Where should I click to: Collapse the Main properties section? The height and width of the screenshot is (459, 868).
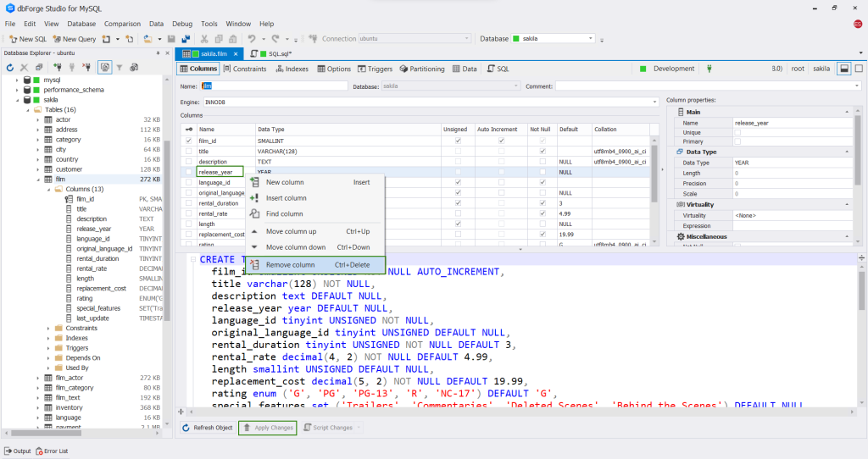pyautogui.click(x=847, y=112)
